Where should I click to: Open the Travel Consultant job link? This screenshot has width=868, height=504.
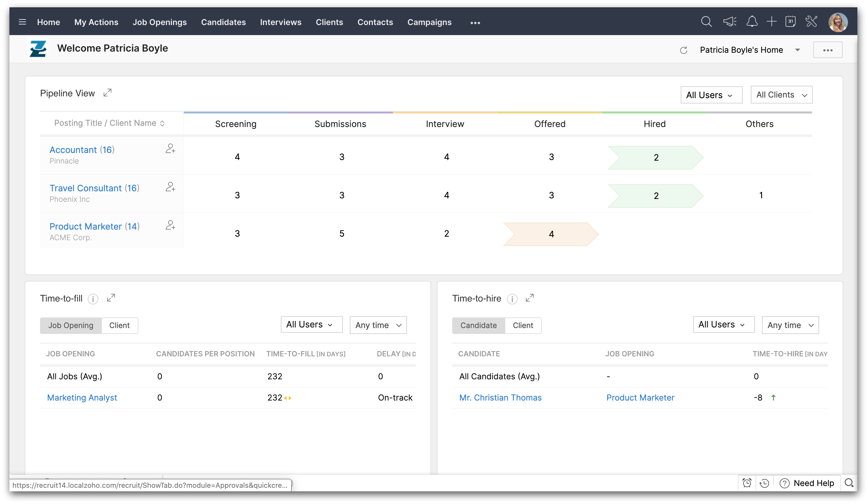(x=85, y=188)
